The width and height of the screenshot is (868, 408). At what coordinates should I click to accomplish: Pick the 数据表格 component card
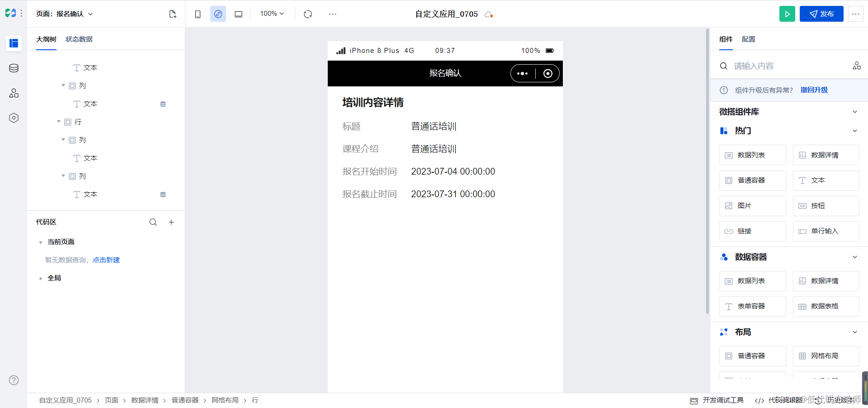[x=826, y=306]
